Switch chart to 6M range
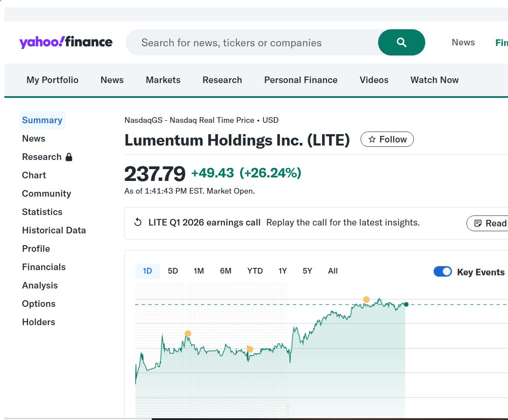 (x=225, y=271)
